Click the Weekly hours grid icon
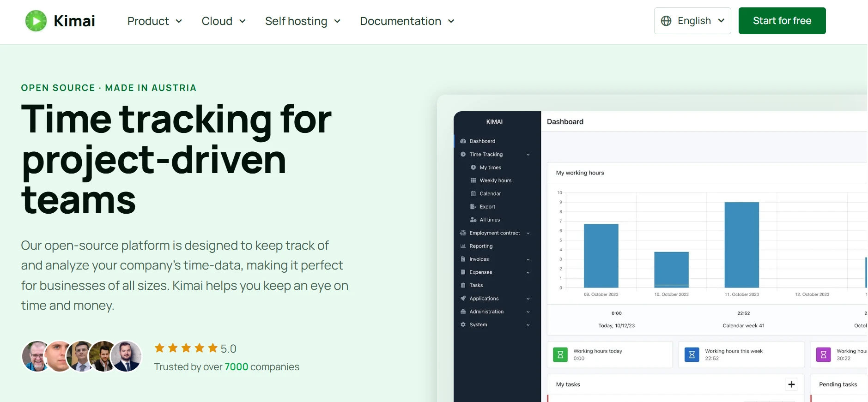Image resolution: width=868 pixels, height=402 pixels. point(473,180)
